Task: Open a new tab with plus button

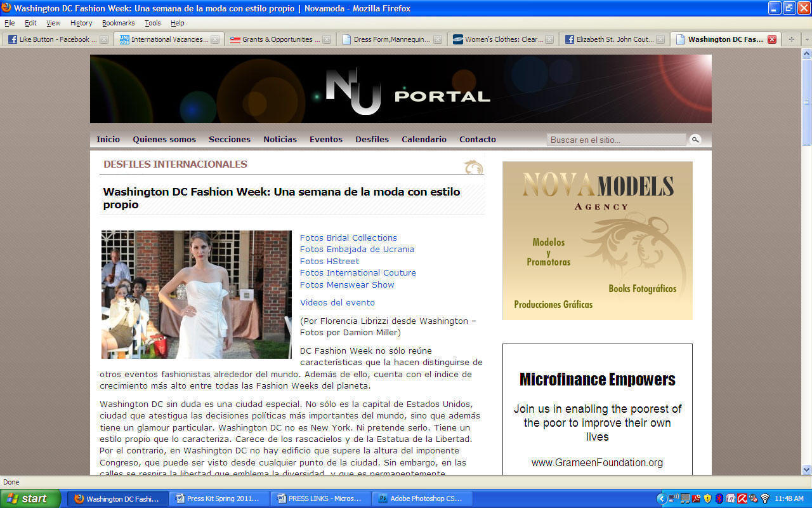Action: pyautogui.click(x=791, y=39)
